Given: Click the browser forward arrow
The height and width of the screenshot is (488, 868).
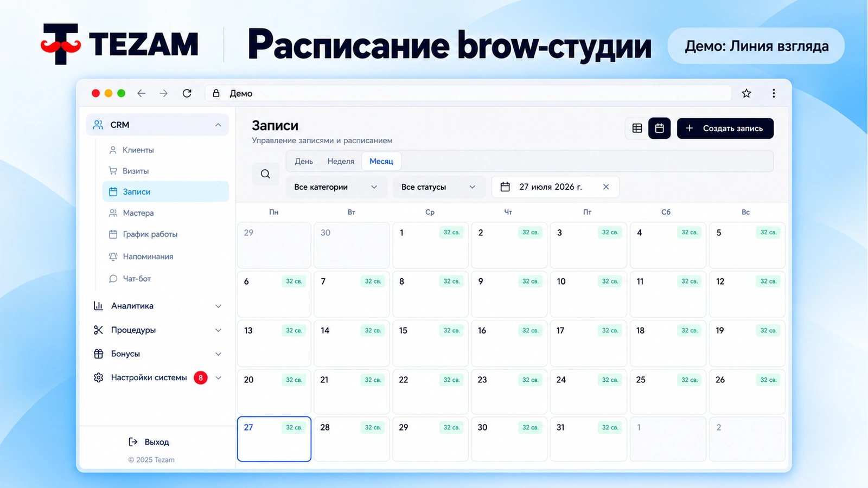Looking at the screenshot, I should (164, 93).
